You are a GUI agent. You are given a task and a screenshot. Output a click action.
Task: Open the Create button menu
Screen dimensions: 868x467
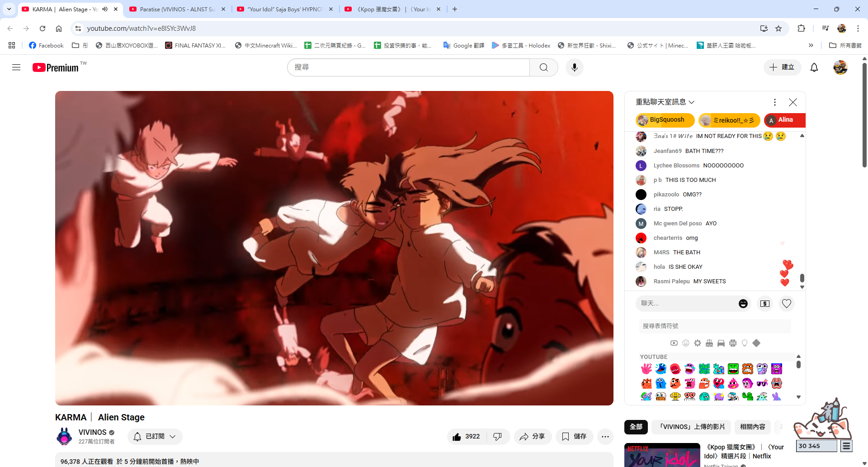pyautogui.click(x=783, y=67)
